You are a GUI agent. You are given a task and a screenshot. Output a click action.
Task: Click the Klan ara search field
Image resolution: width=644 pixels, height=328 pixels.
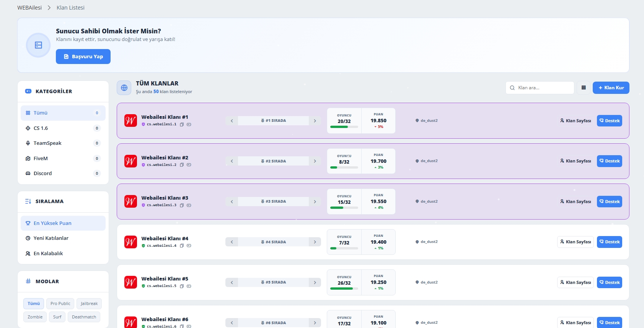(x=540, y=88)
